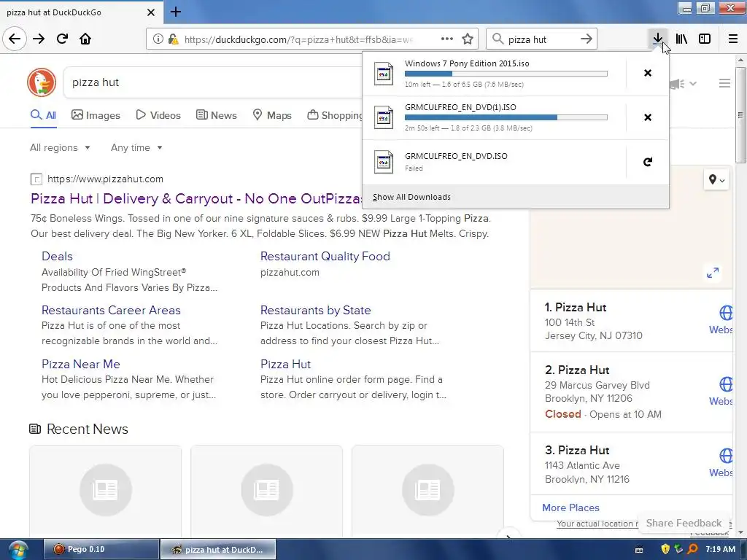
Task: Cancel the GRMCULFREO_EN_DVD(1).ISO download
Action: click(648, 117)
